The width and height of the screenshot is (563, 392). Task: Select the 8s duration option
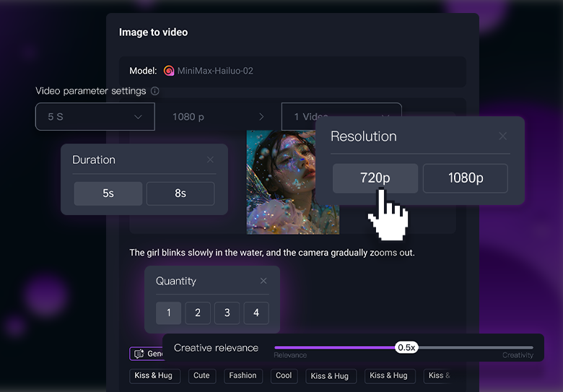click(x=180, y=193)
